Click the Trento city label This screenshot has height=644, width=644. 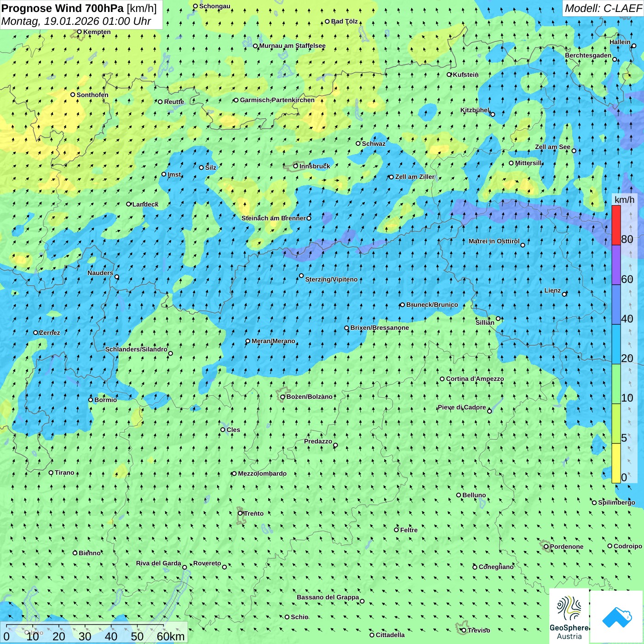(x=253, y=513)
